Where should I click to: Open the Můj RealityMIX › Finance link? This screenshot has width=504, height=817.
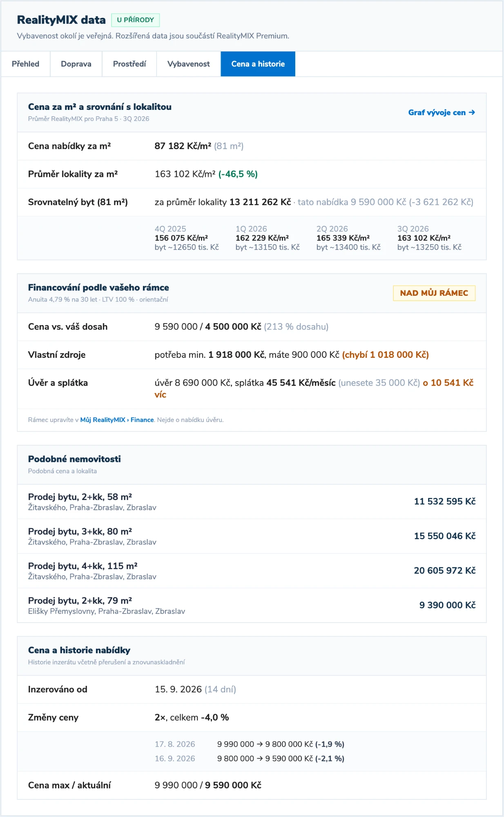point(117,420)
